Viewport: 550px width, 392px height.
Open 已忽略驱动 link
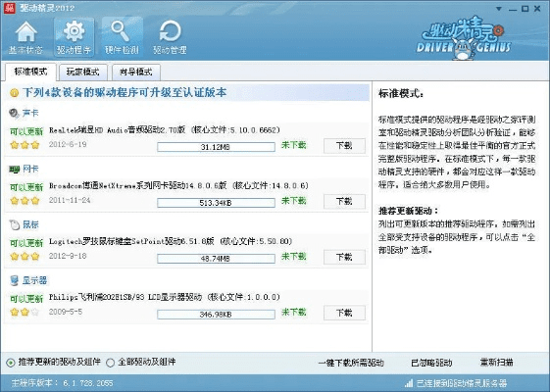[x=431, y=363]
